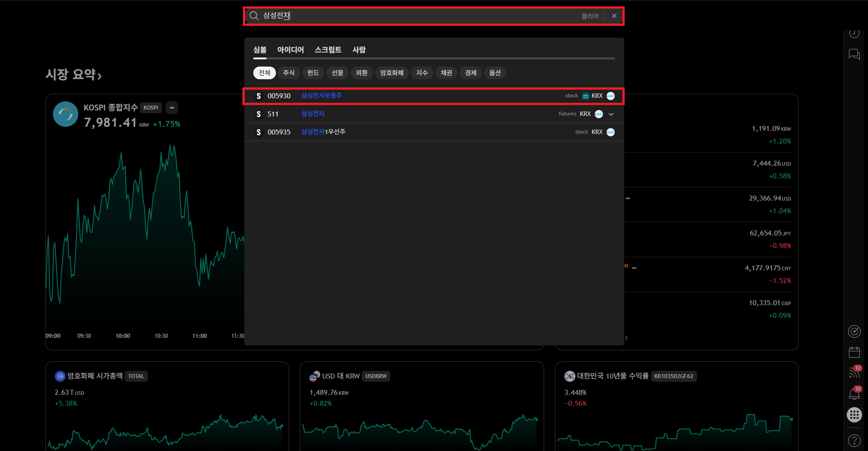Click Samsung logo icon on 005935 row
The height and width of the screenshot is (451, 868).
[259, 132]
